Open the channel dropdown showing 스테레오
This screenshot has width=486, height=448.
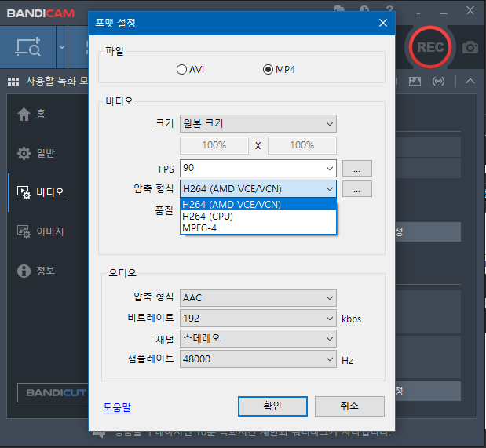(258, 339)
